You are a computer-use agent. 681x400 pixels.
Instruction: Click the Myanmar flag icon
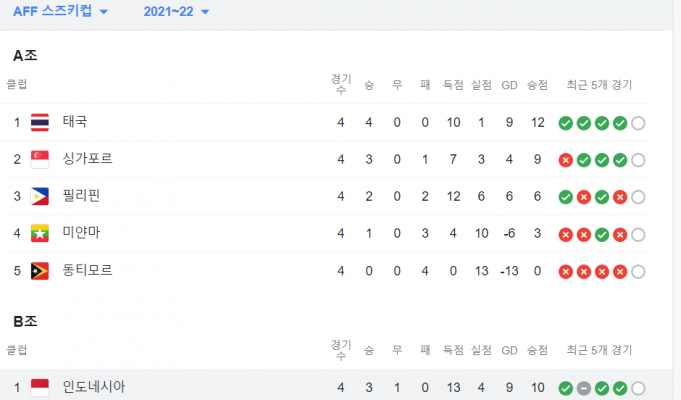point(40,233)
